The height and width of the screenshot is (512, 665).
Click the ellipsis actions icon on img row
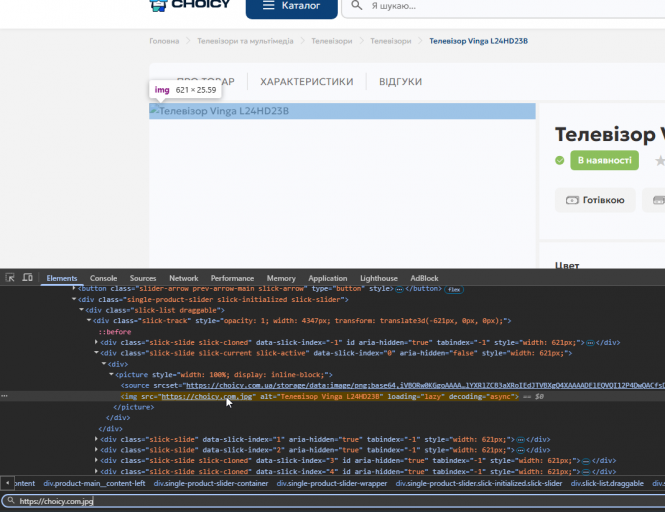pos(4,396)
